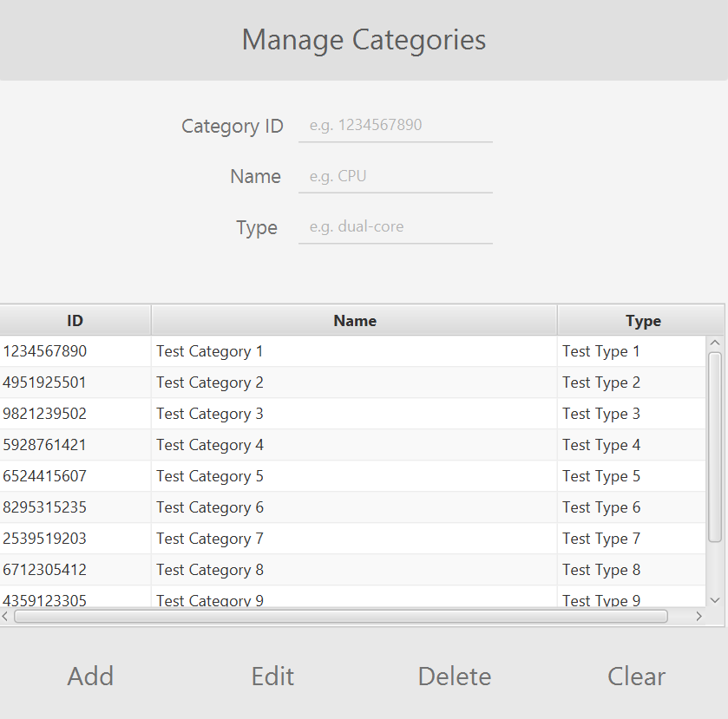Click the Add button
This screenshot has width=728, height=719.
pyautogui.click(x=89, y=677)
